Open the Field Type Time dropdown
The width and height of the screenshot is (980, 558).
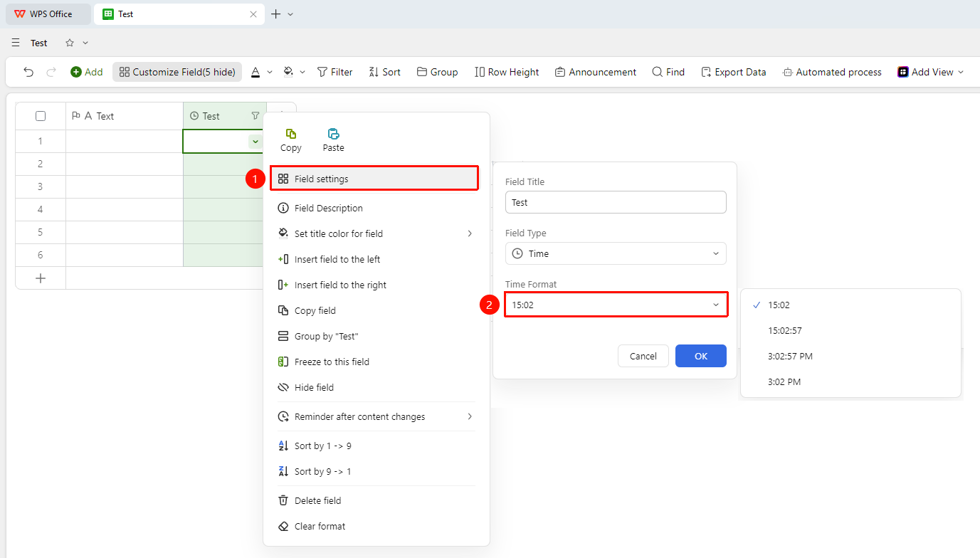[x=616, y=253]
